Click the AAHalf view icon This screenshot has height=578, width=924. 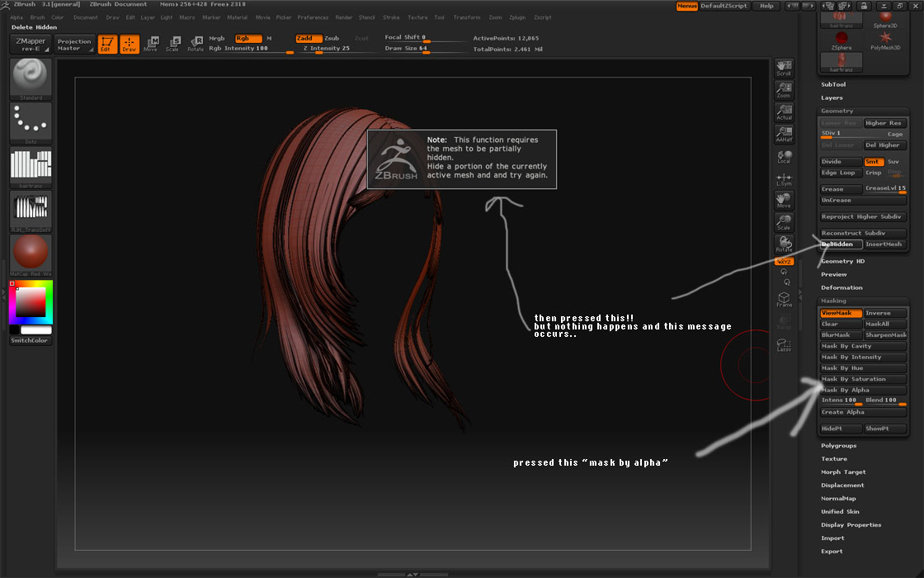coord(784,135)
